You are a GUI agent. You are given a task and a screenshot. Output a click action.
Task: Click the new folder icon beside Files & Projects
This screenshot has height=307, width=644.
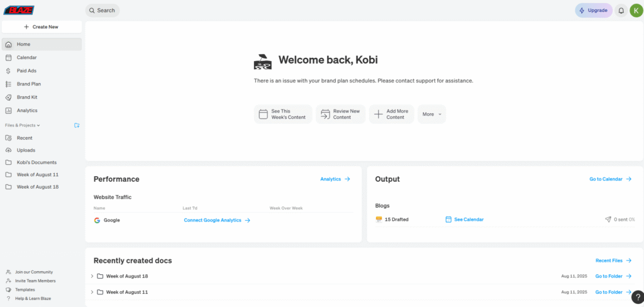[77, 125]
